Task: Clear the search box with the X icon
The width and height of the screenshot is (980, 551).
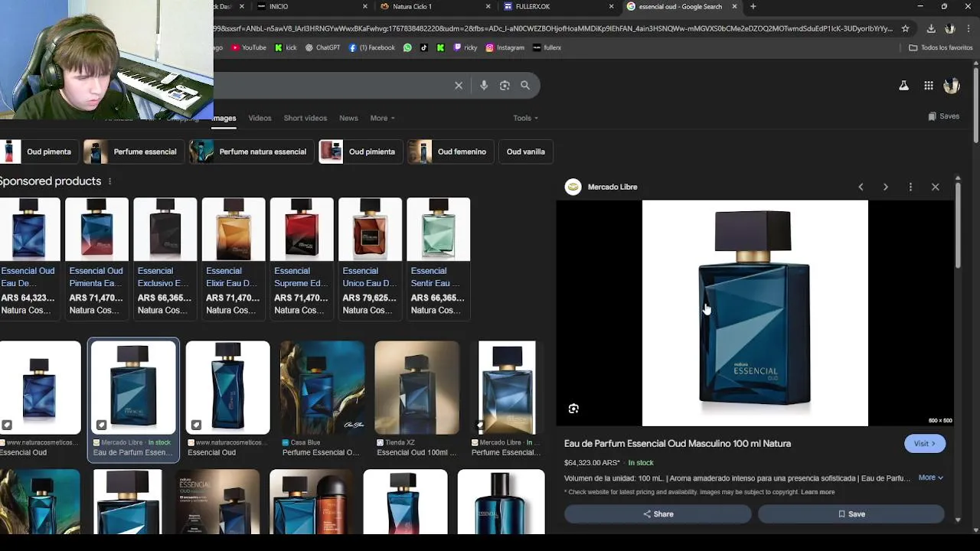Action: click(x=459, y=86)
